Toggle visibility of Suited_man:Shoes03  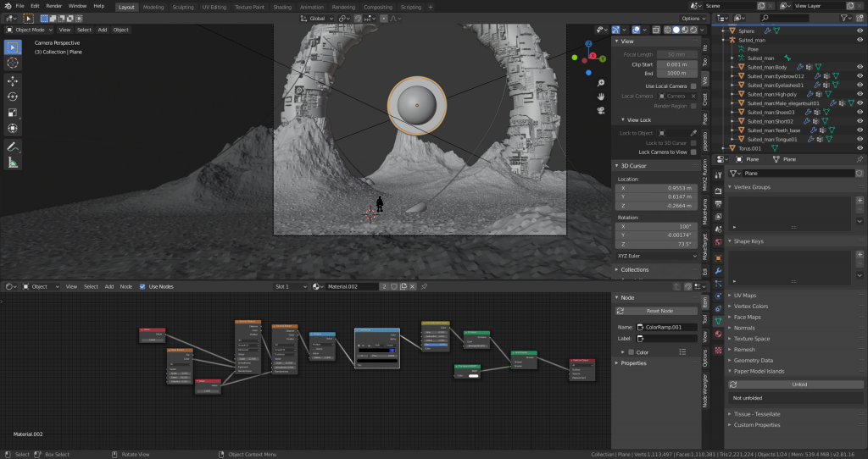860,113
